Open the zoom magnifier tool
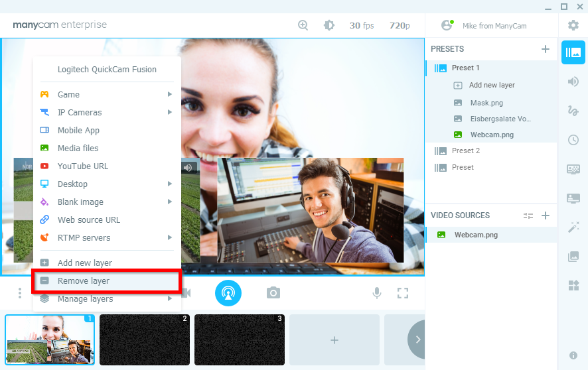This screenshot has width=588, height=370. click(x=303, y=25)
